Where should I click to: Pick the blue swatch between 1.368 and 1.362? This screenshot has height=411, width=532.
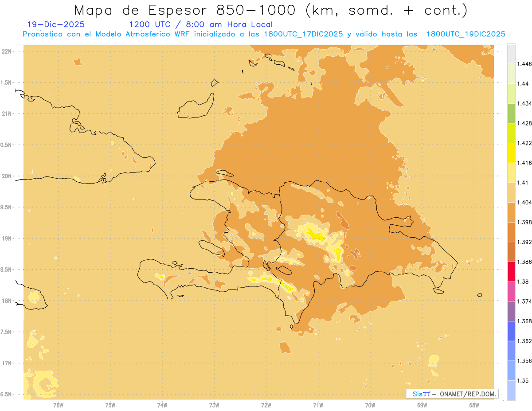click(511, 331)
